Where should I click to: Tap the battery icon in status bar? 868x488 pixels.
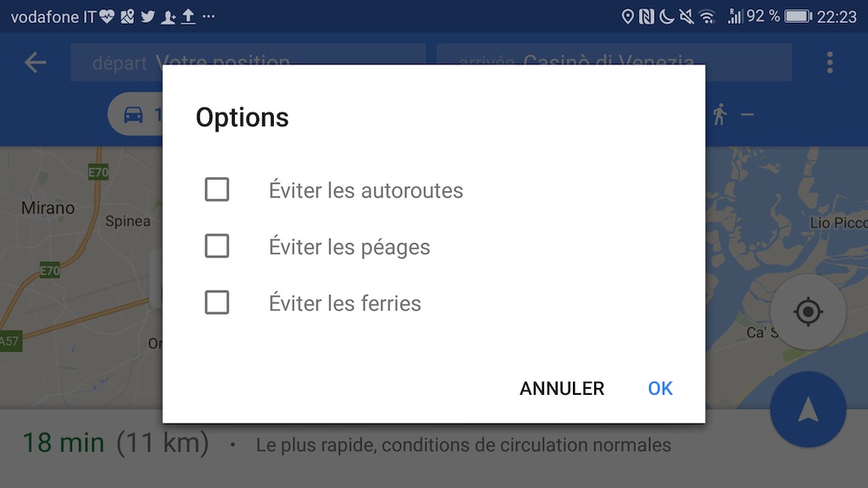coord(798,16)
